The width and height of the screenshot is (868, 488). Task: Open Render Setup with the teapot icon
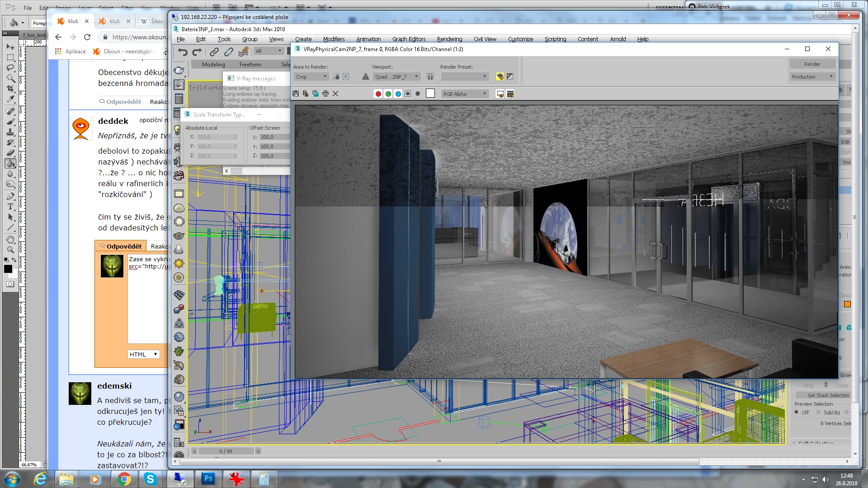[x=500, y=76]
